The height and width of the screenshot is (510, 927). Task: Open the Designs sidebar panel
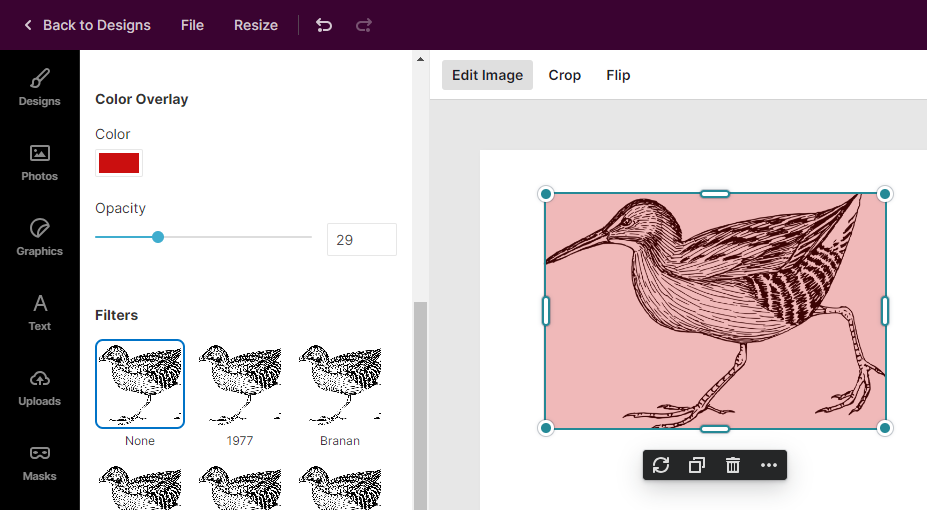pos(40,87)
